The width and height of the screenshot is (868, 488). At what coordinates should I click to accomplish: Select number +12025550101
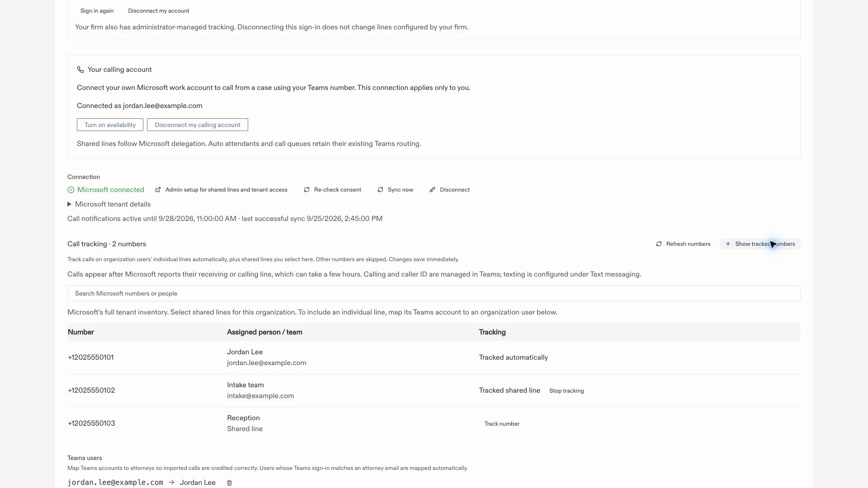[x=91, y=357]
